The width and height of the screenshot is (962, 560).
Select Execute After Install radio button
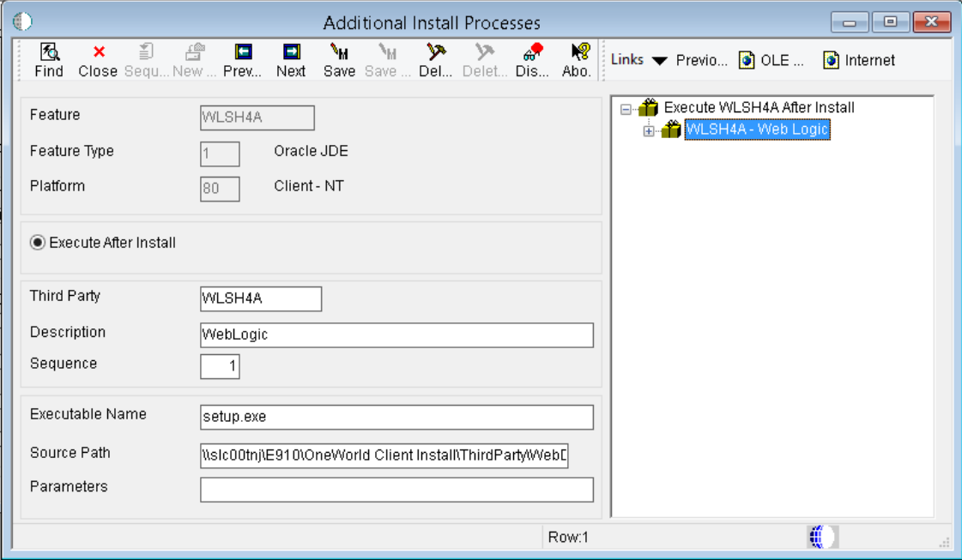[x=38, y=243]
